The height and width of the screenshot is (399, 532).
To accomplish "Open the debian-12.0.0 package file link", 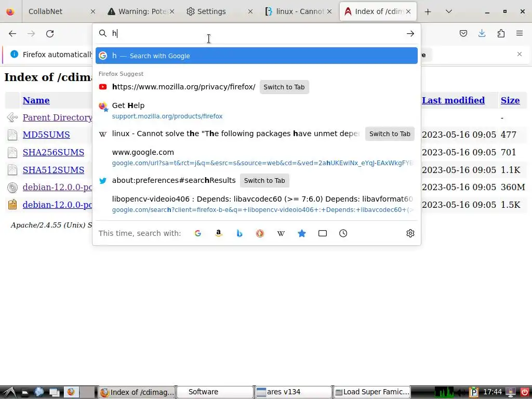I will 57,205.
